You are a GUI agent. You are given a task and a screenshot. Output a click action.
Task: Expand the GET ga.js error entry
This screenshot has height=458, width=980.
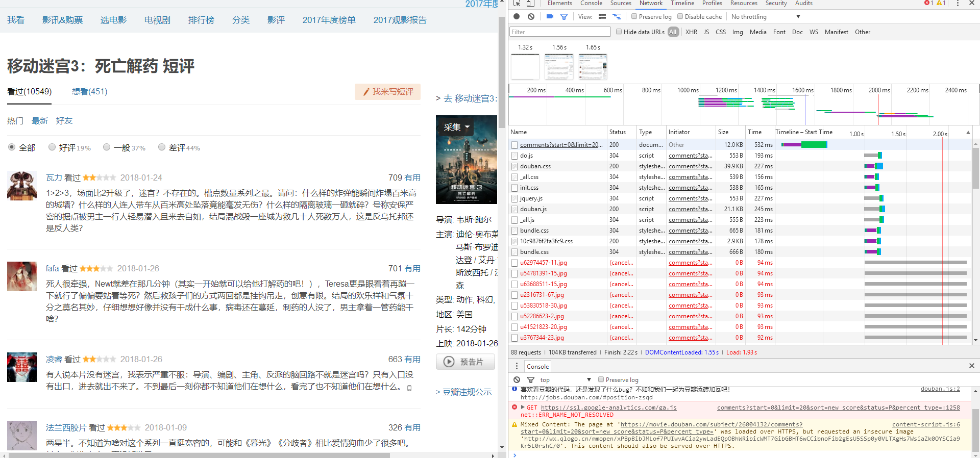point(523,407)
